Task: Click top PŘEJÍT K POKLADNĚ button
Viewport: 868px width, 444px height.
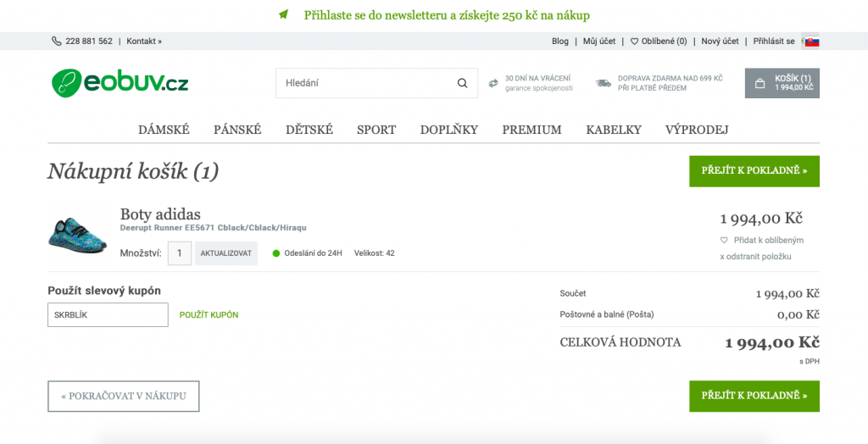Action: [754, 171]
